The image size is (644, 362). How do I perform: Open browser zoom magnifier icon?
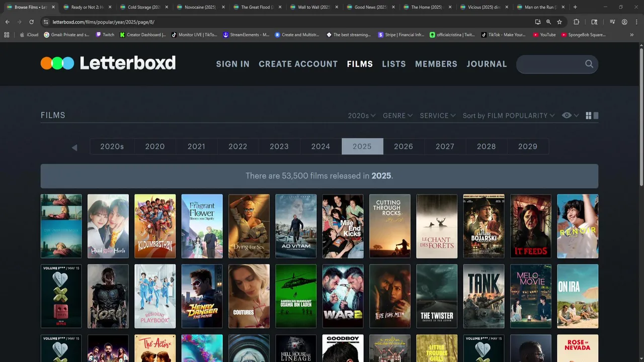click(548, 22)
